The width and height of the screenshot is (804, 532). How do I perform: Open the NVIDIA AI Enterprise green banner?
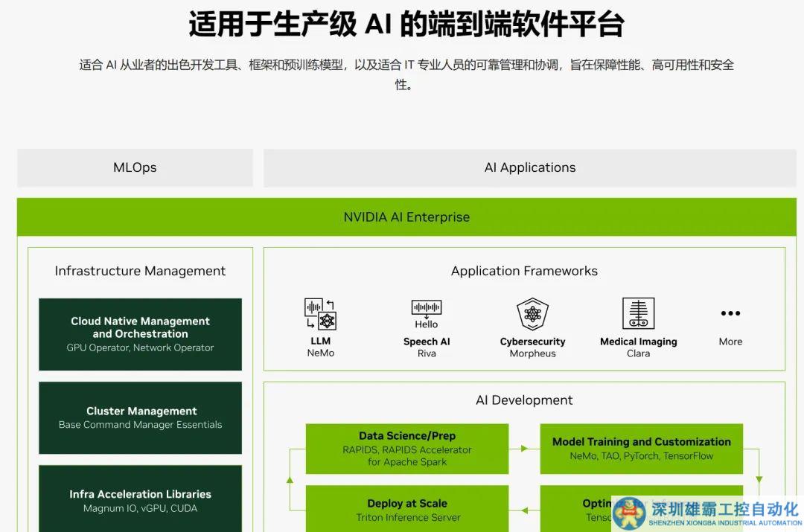click(x=406, y=217)
